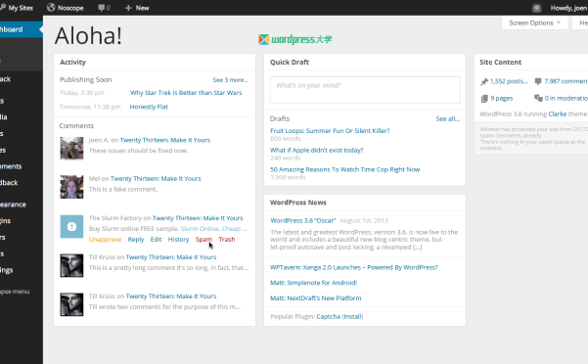Open draft 50 Amazing Reasons To Watch Time Cop
The height and width of the screenshot is (364, 588).
pos(345,170)
